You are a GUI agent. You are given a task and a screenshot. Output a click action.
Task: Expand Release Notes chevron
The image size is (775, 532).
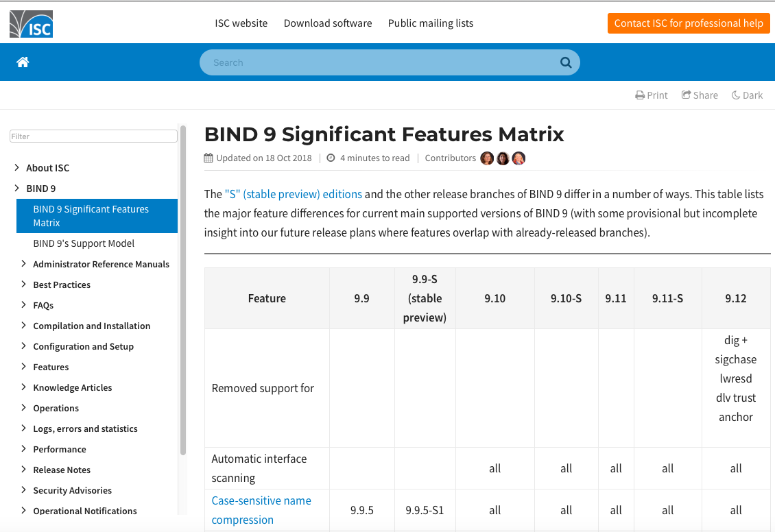click(x=23, y=469)
